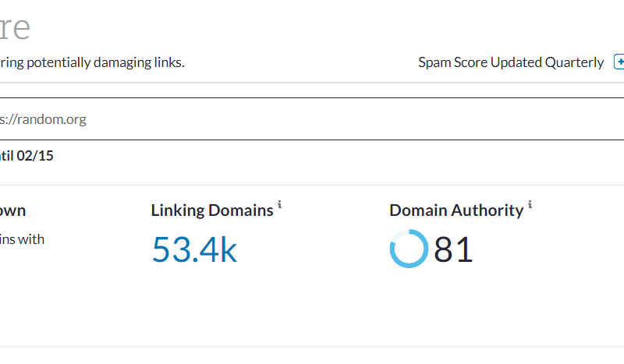This screenshot has height=364, width=624.
Task: Select the Domain Authority score of 81
Action: tap(453, 250)
